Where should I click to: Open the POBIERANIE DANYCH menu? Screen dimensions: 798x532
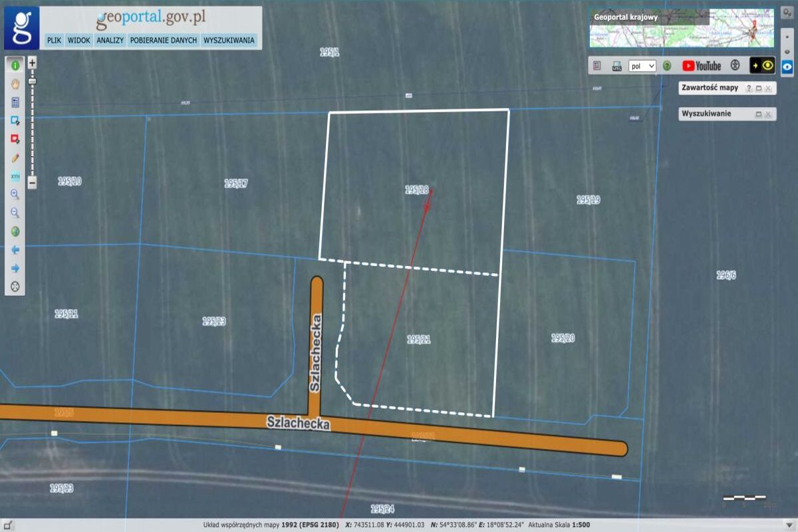click(164, 41)
